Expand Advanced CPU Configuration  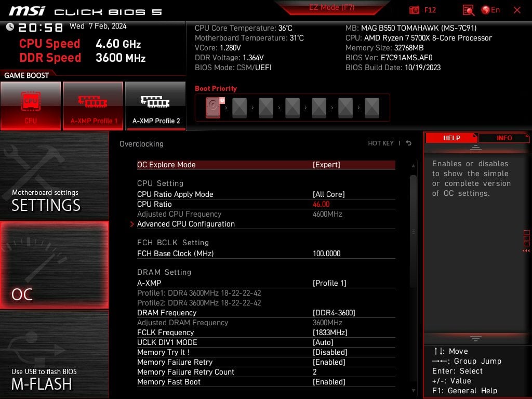[x=266, y=224]
